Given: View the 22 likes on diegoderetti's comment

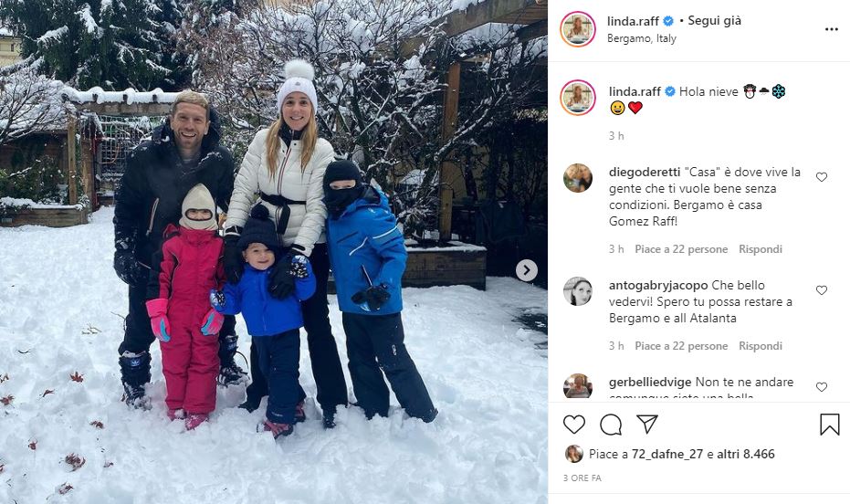Looking at the screenshot, I should (681, 249).
